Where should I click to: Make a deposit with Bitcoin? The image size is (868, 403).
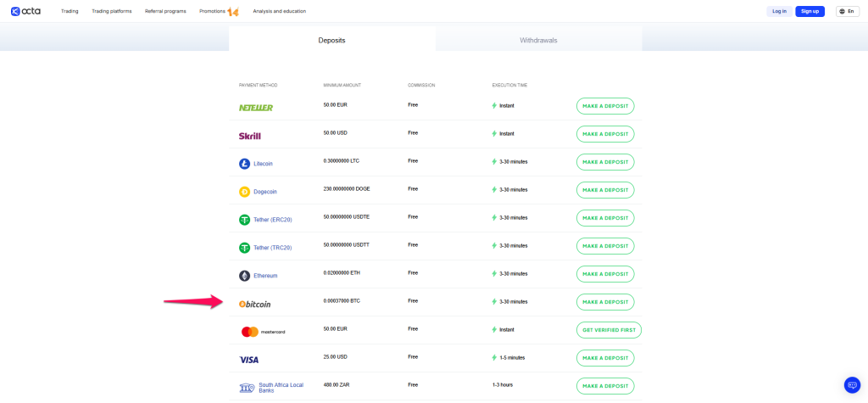tap(605, 302)
